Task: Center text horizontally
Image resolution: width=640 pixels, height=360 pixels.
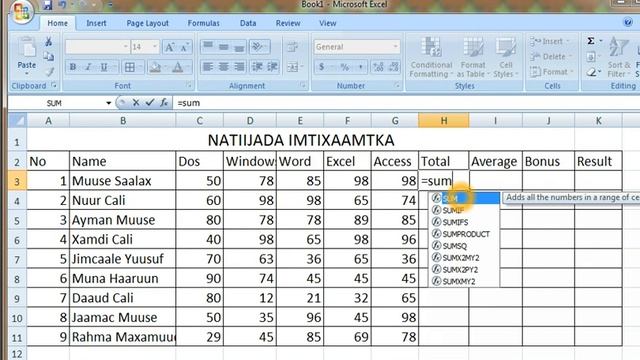Action: point(224,67)
